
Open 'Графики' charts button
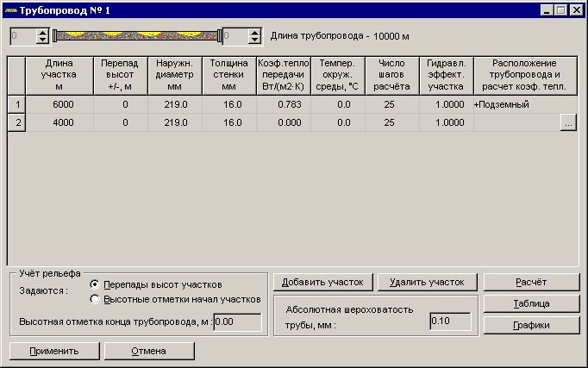coord(531,325)
